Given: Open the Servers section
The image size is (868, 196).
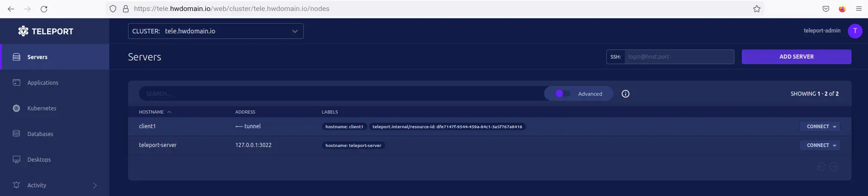Looking at the screenshot, I should 55,57.
